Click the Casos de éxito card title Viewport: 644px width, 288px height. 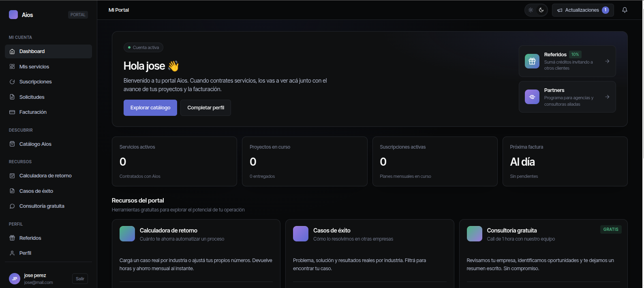[x=332, y=230]
